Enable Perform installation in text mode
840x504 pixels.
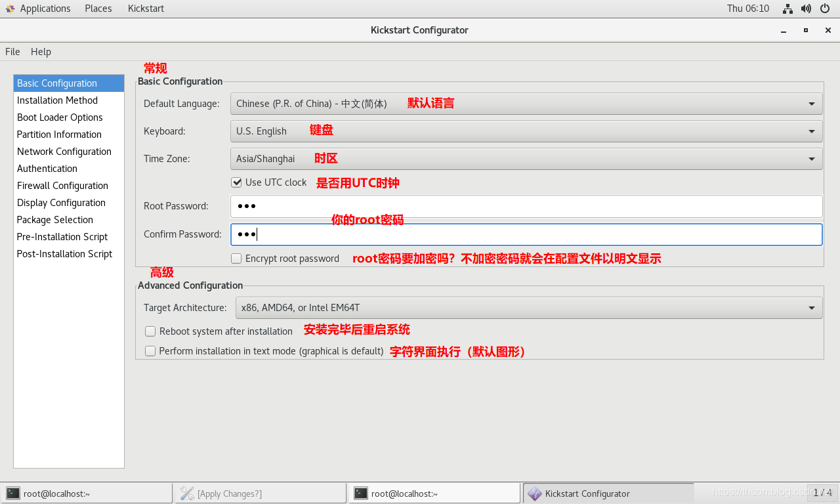coord(150,351)
